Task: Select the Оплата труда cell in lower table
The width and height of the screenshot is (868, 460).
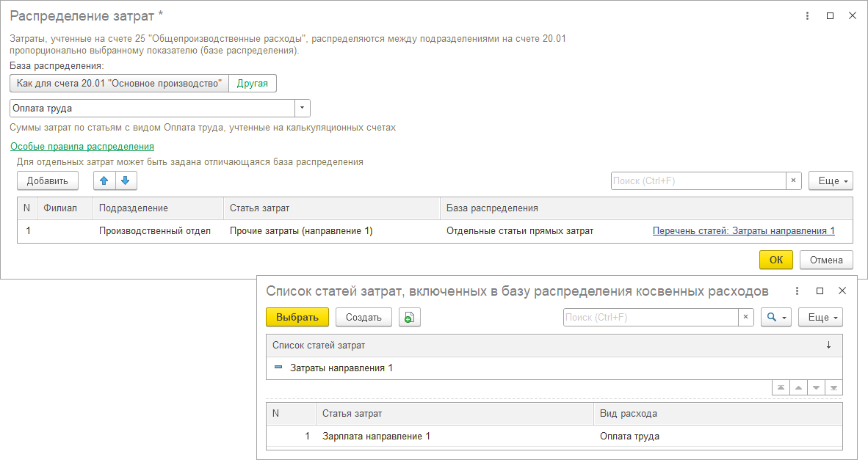Action: [x=717, y=437]
